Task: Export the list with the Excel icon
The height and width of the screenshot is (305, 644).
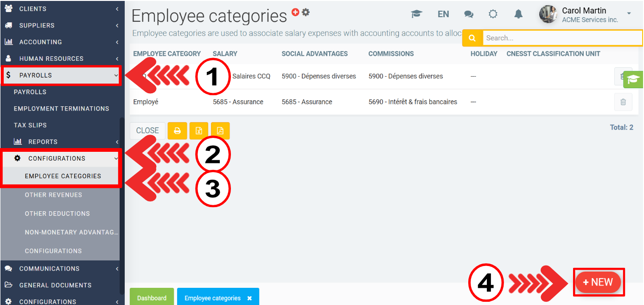Action: click(198, 131)
